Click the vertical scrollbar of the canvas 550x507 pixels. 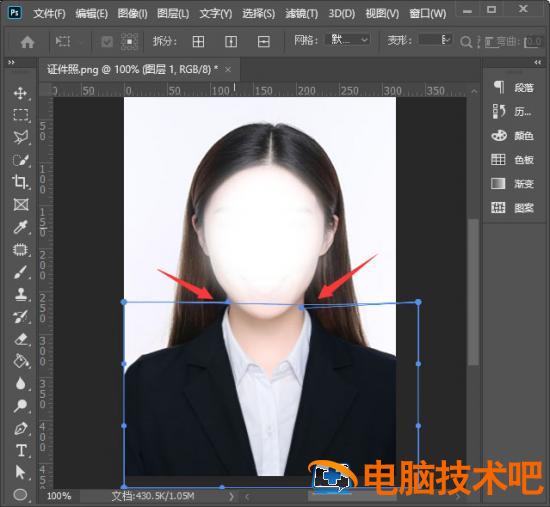tap(474, 292)
